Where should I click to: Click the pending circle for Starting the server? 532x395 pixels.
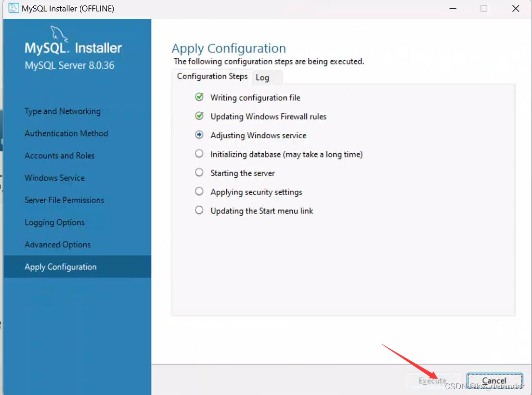click(x=199, y=172)
